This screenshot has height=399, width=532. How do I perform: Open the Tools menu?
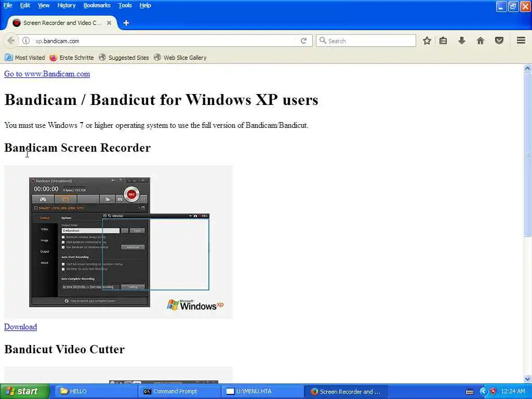click(x=125, y=5)
